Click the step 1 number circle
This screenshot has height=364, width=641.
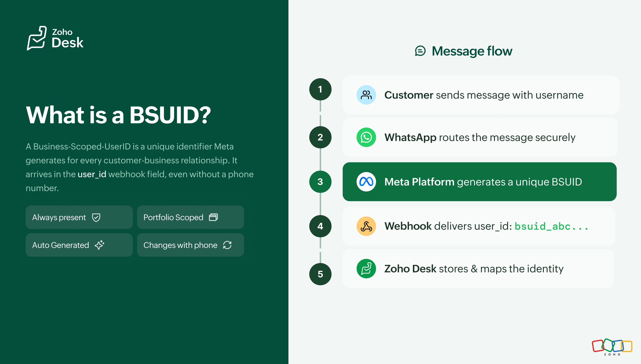(320, 89)
